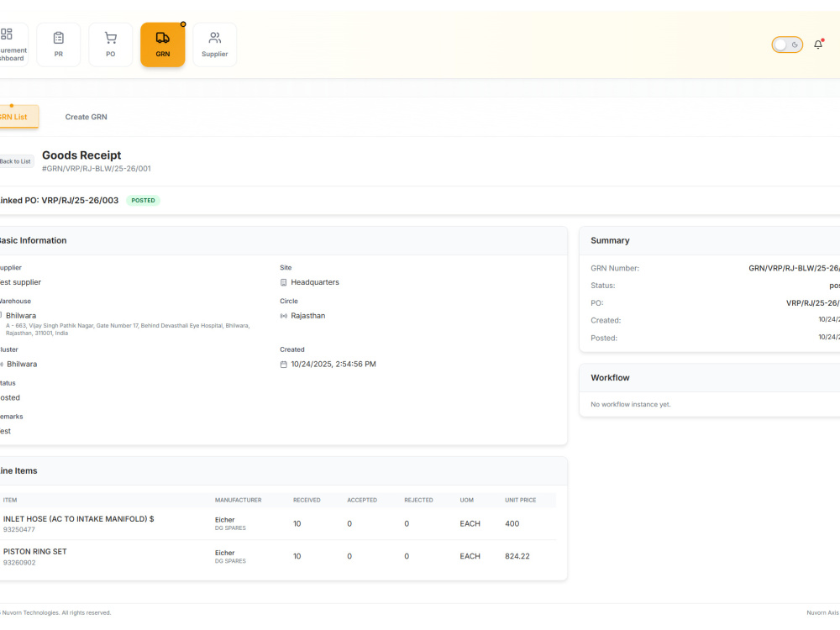This screenshot has height=630, width=840.
Task: Select PISTON RING SET line item
Action: pyautogui.click(x=34, y=552)
